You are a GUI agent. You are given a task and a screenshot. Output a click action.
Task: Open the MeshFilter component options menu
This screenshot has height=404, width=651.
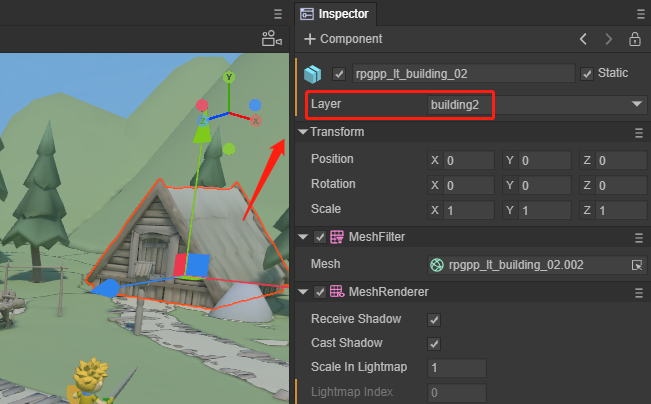click(x=638, y=237)
